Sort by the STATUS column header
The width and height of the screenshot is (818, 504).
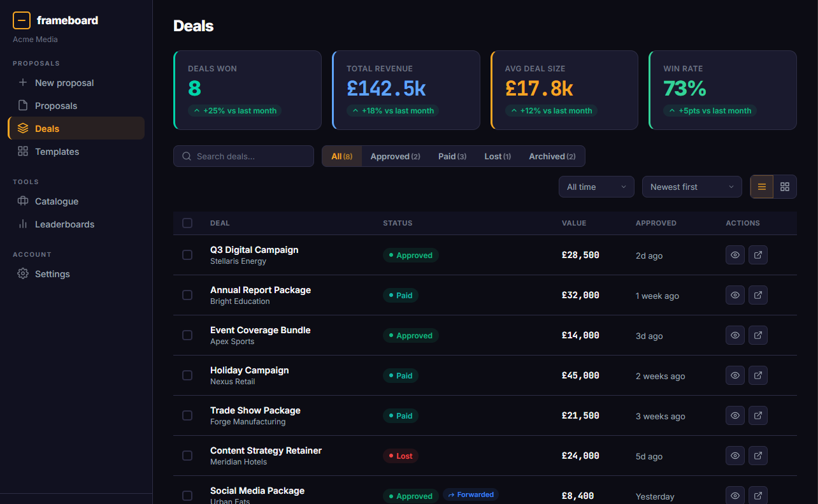(398, 223)
